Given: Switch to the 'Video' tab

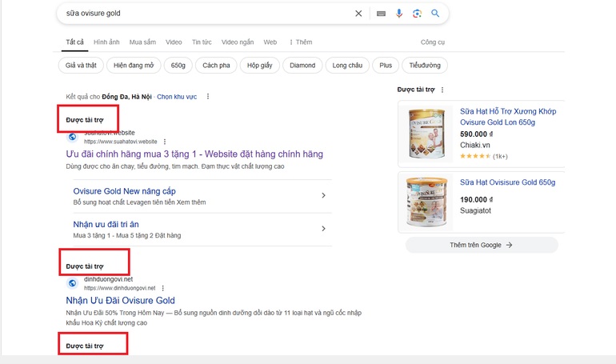Looking at the screenshot, I should tap(174, 42).
